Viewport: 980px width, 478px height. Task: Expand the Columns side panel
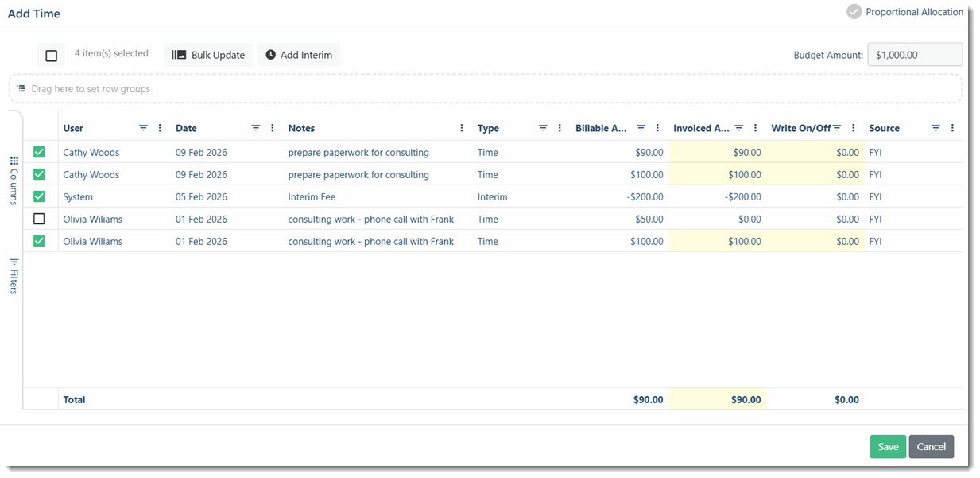click(x=14, y=181)
